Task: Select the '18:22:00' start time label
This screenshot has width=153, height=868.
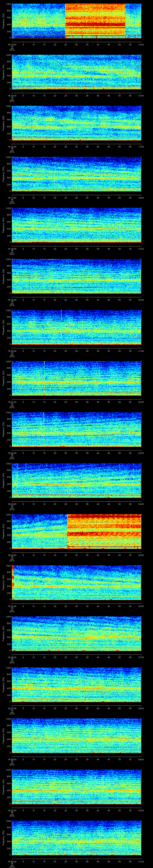Action: [12, 453]
